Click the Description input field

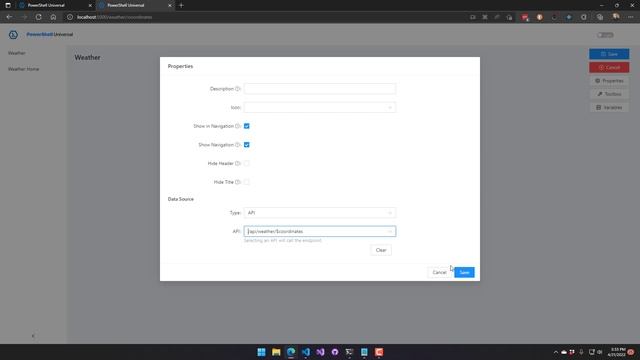[320, 89]
